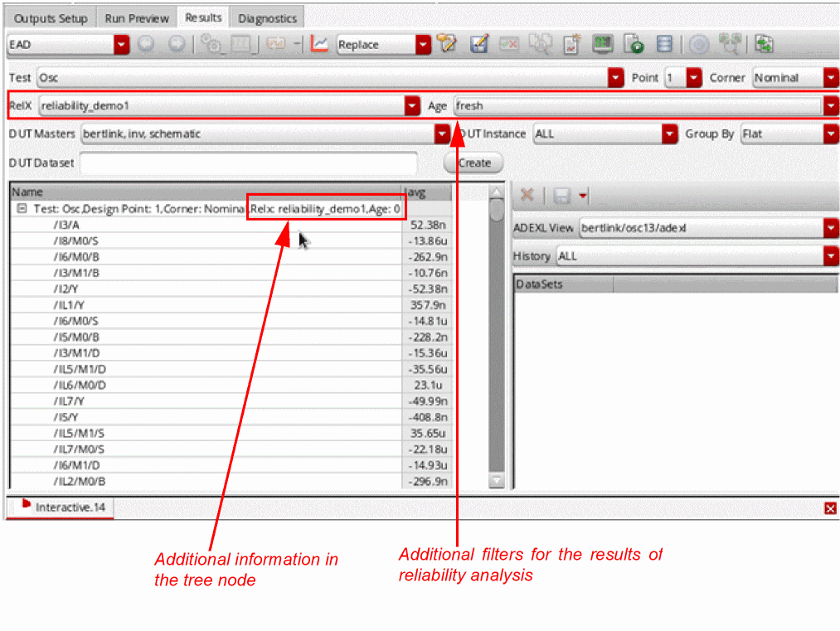Click the green monitor screen icon
The width and height of the screenshot is (840, 631).
pyautogui.click(x=603, y=44)
